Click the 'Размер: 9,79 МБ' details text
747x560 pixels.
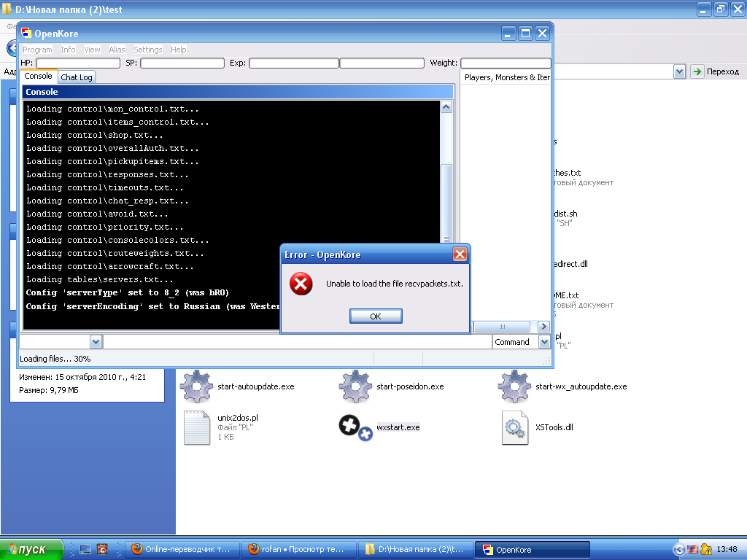click(49, 390)
